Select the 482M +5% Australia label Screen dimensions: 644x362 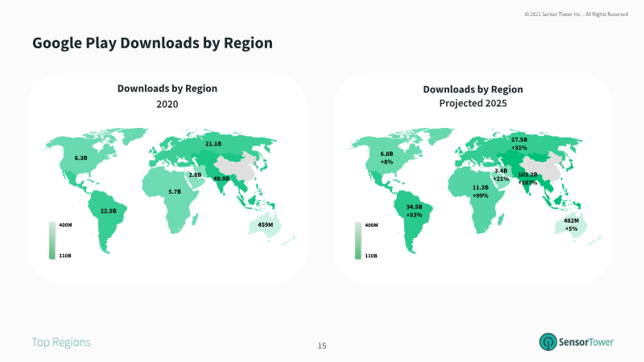coord(571,224)
